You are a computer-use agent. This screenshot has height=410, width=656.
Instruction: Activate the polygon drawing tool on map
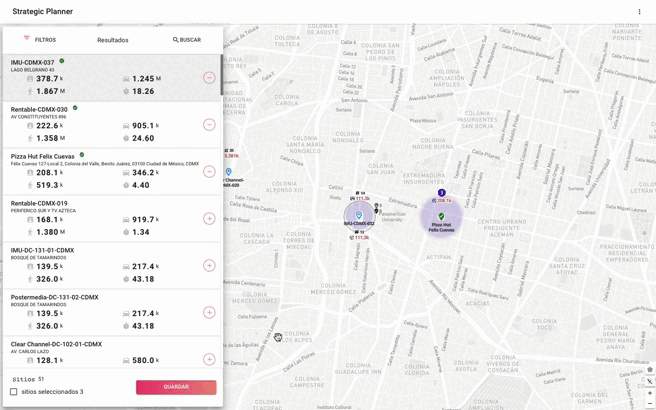(x=650, y=370)
